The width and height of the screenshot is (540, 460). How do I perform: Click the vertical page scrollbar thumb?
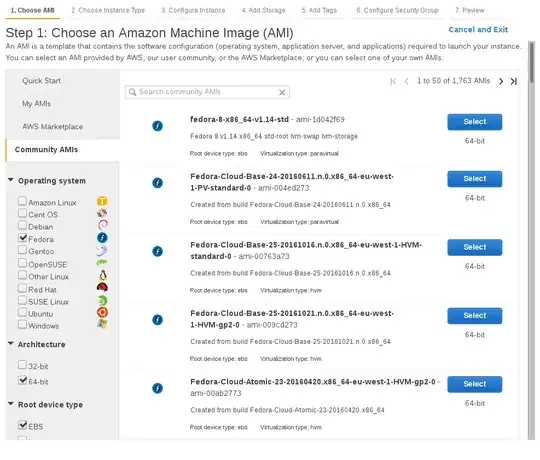[532, 62]
